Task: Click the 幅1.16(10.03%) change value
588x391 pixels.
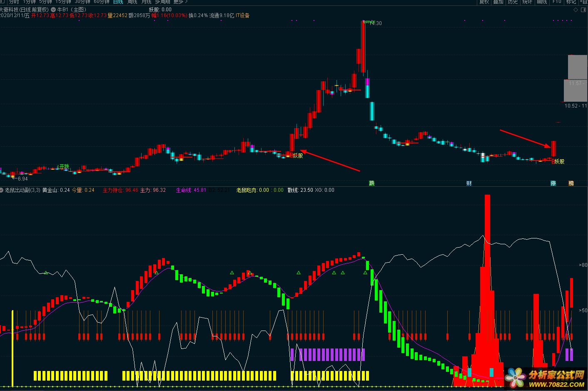Action: tap(169, 15)
